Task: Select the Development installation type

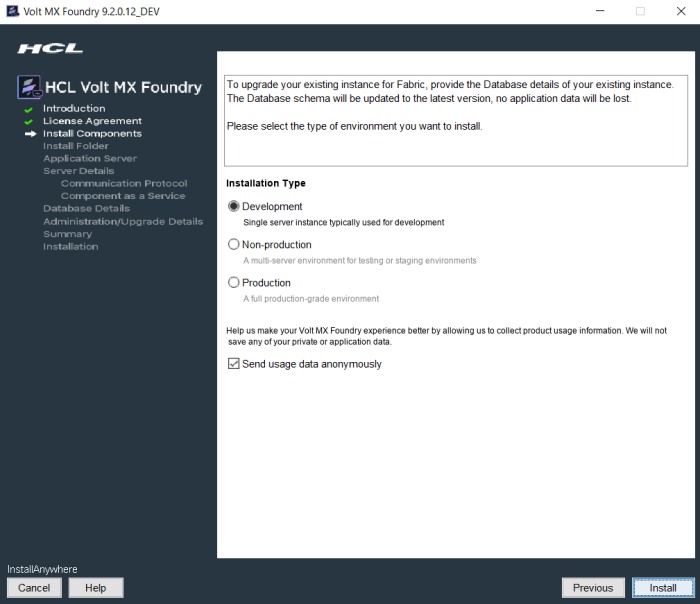Action: [234, 207]
